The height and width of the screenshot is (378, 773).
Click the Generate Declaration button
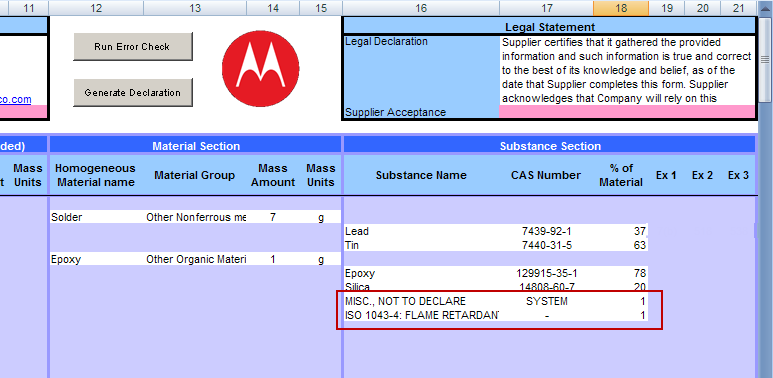tap(133, 93)
